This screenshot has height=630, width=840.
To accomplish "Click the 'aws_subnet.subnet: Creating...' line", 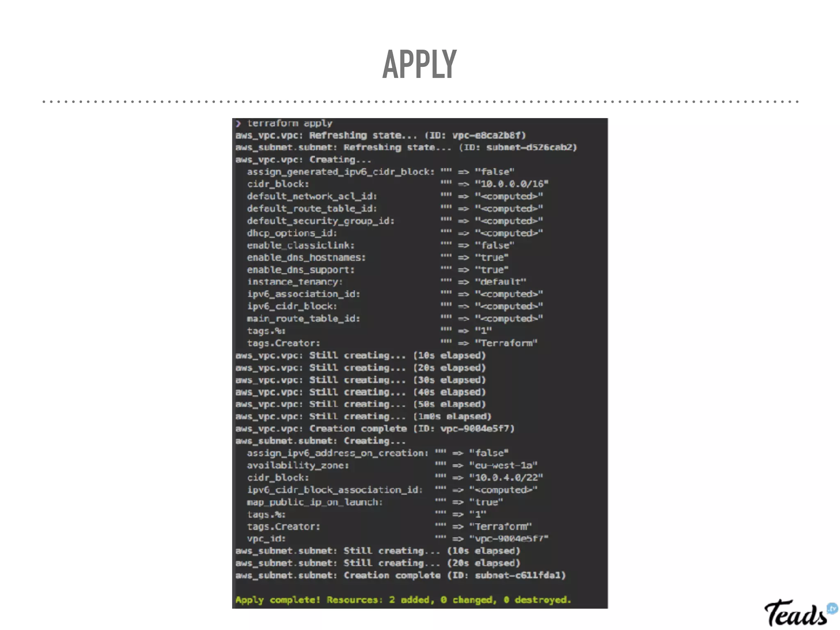I will (x=320, y=441).
